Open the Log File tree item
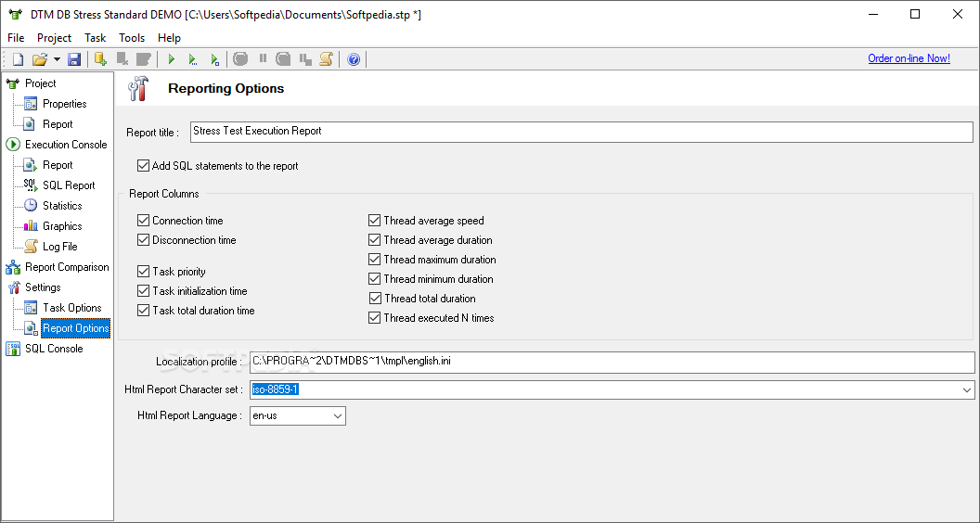The height and width of the screenshot is (523, 980). [60, 247]
